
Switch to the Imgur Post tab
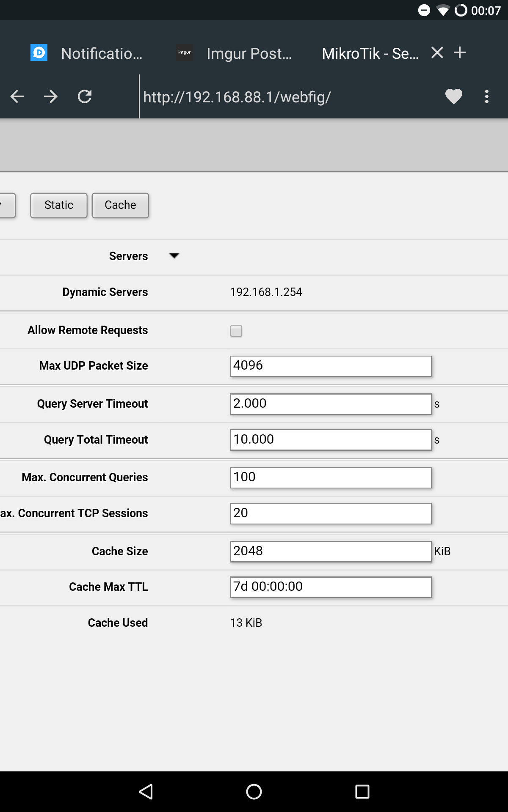[234, 53]
